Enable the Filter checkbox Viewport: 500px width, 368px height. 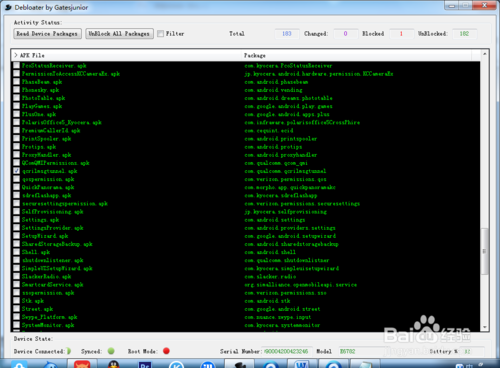click(161, 33)
